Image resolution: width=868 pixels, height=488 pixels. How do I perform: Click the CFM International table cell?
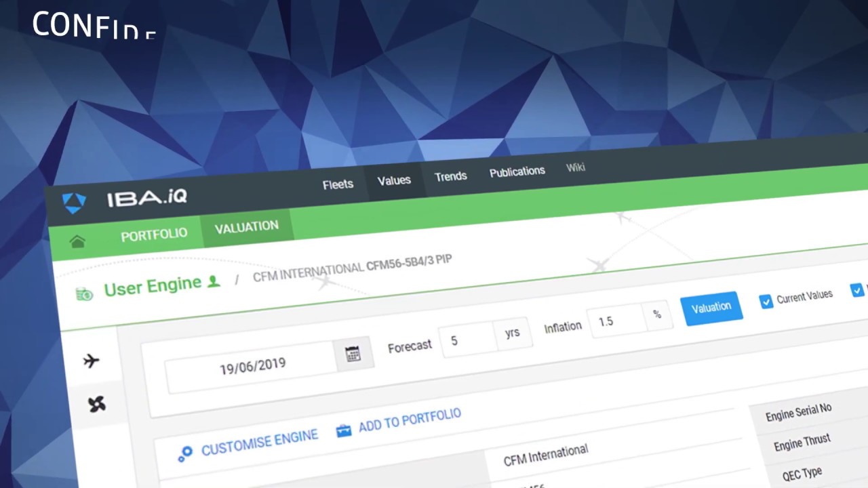pos(546,455)
